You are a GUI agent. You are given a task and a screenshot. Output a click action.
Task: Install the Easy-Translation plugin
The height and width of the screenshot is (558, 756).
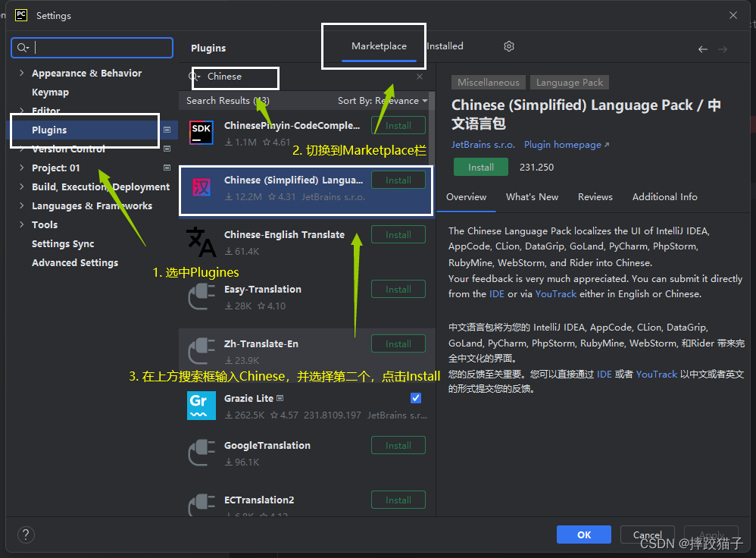[x=398, y=289]
